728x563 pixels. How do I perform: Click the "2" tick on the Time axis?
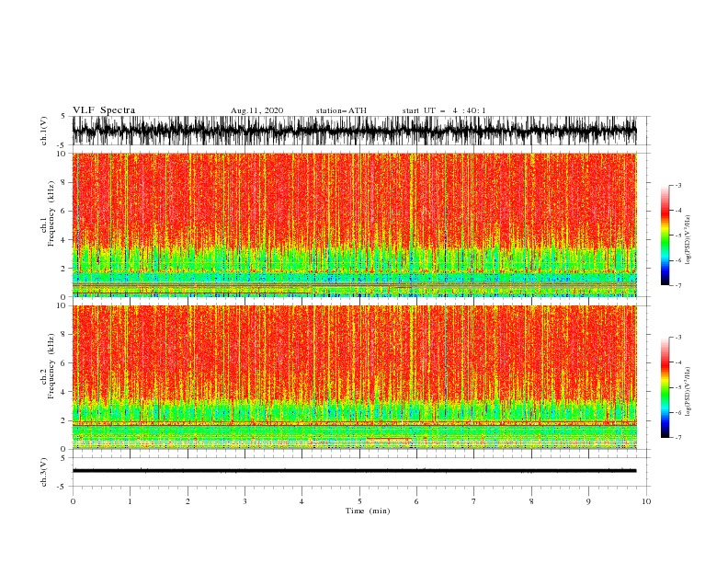pos(188,501)
